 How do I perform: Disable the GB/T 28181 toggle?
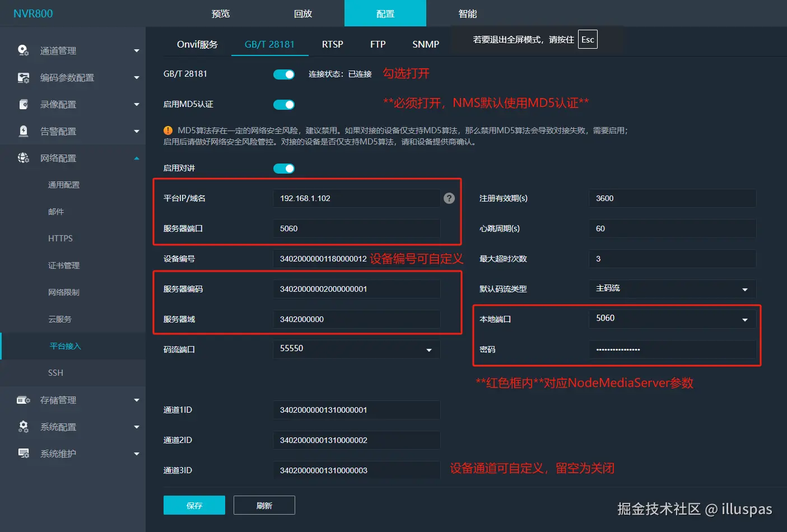tap(283, 74)
